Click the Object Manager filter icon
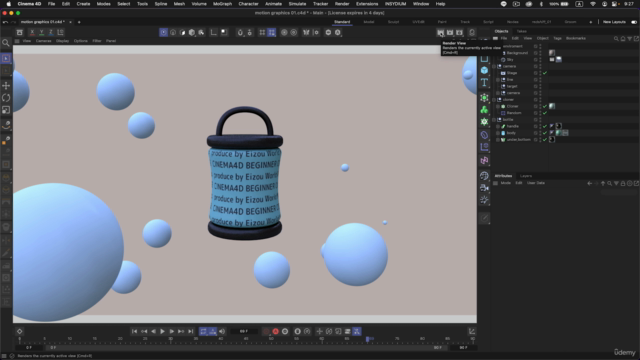Screen dimensions: 640x360 pyautogui.click(x=629, y=38)
